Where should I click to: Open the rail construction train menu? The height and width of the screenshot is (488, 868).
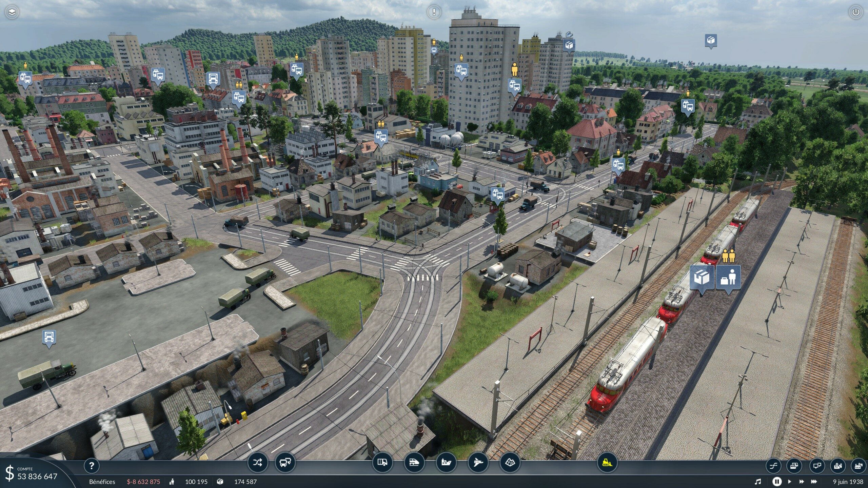tap(414, 463)
